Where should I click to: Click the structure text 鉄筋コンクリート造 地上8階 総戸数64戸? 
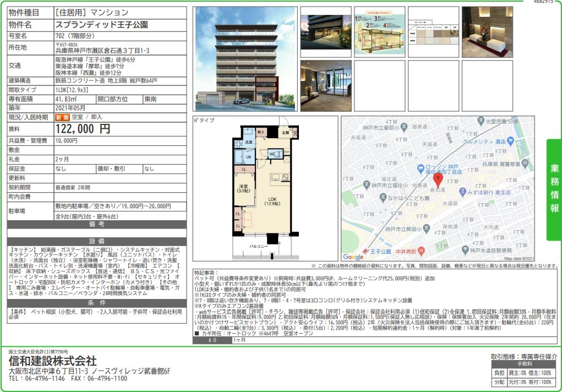(x=106, y=81)
